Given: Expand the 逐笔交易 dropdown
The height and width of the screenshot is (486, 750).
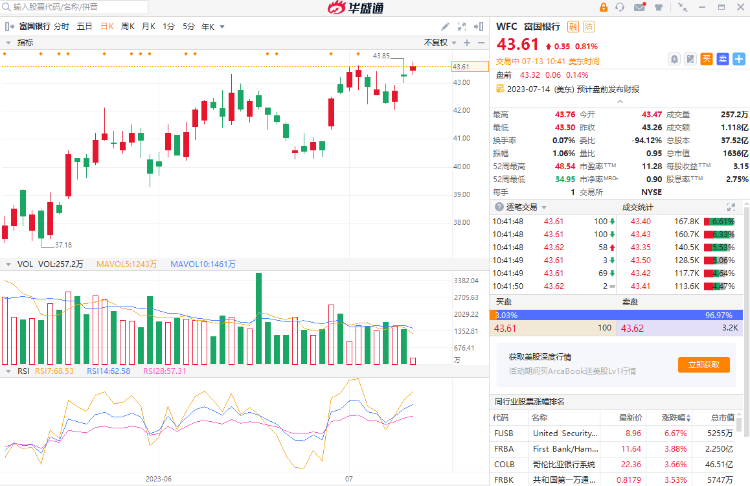Looking at the screenshot, I should [549, 207].
